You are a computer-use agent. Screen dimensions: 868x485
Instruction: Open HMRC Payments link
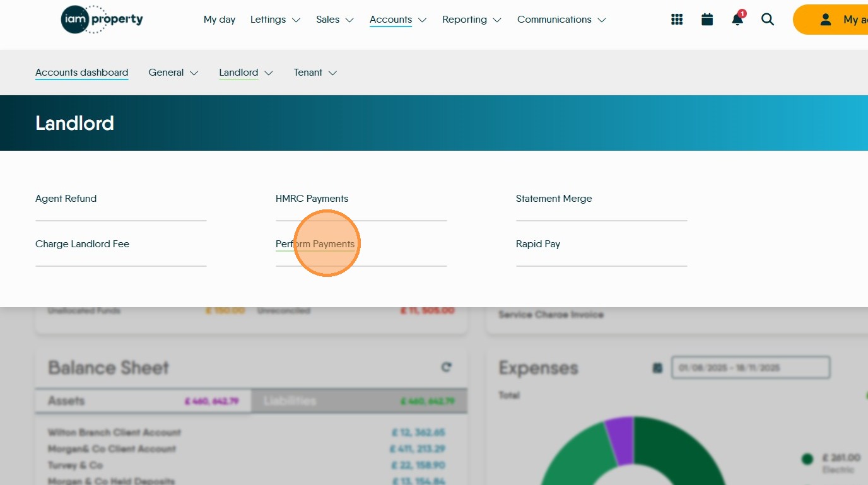click(312, 199)
